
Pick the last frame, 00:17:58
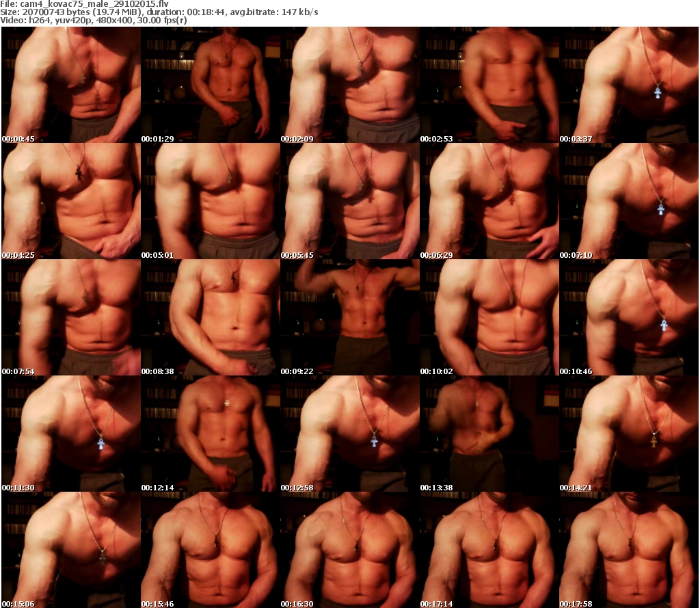[x=629, y=549]
